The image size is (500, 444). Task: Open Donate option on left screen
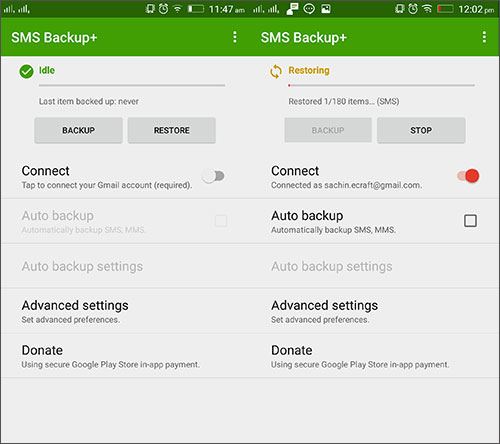[x=125, y=356]
